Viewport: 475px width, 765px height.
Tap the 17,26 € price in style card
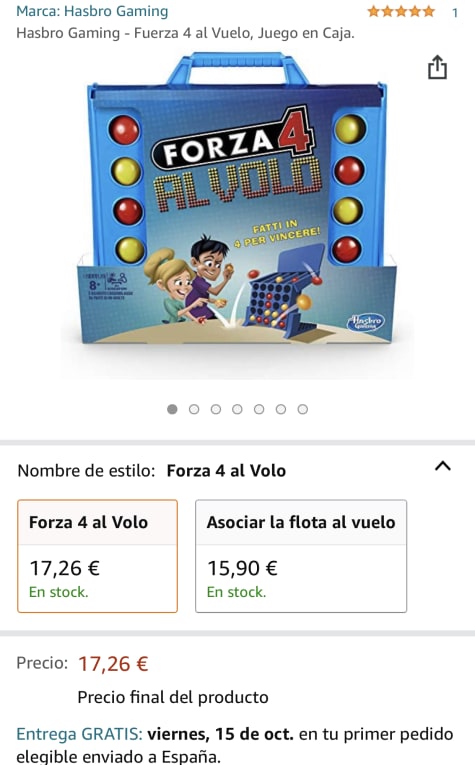click(x=65, y=568)
